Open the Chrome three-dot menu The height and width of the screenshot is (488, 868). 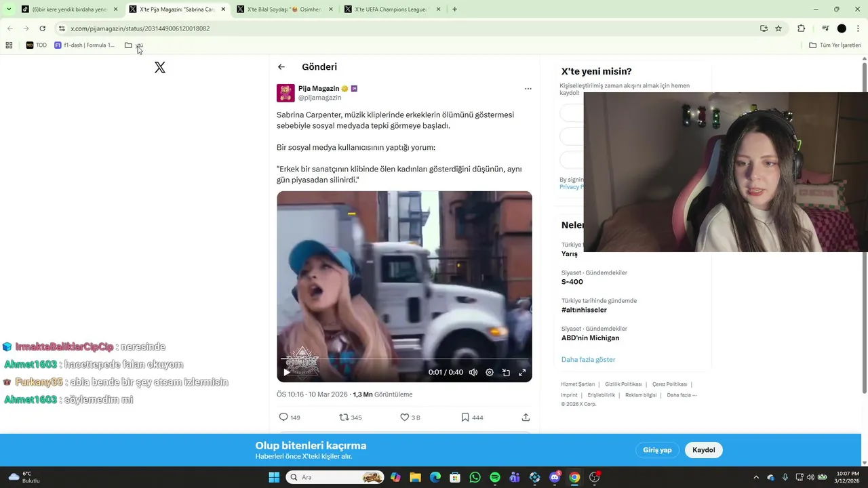[x=858, y=28]
